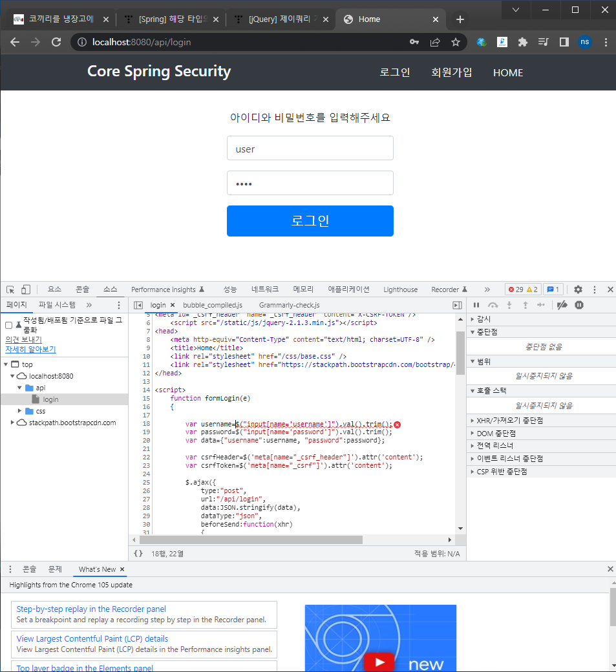Click the blue 로그인 submit button
The height and width of the screenshot is (672, 616).
click(310, 221)
